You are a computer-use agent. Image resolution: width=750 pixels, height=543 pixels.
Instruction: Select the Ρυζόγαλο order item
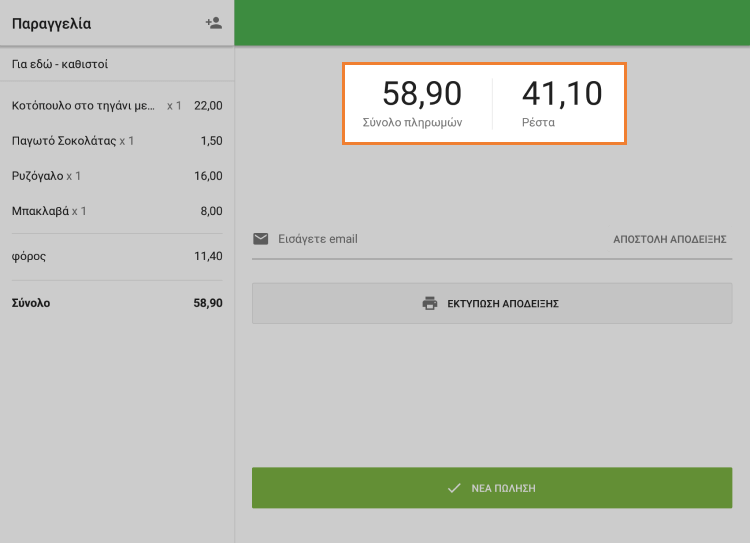point(117,176)
